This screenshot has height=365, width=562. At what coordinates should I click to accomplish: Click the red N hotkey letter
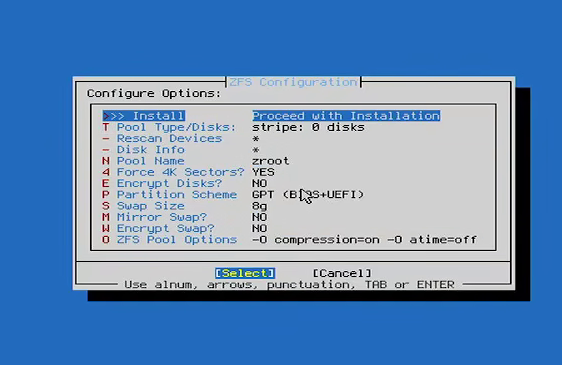tap(106, 161)
